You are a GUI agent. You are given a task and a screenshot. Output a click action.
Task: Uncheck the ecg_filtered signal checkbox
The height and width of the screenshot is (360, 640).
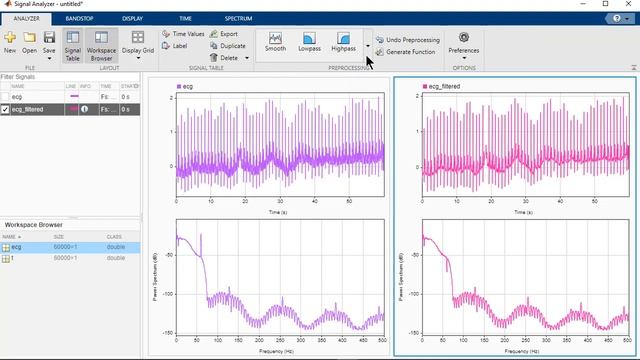point(5,109)
